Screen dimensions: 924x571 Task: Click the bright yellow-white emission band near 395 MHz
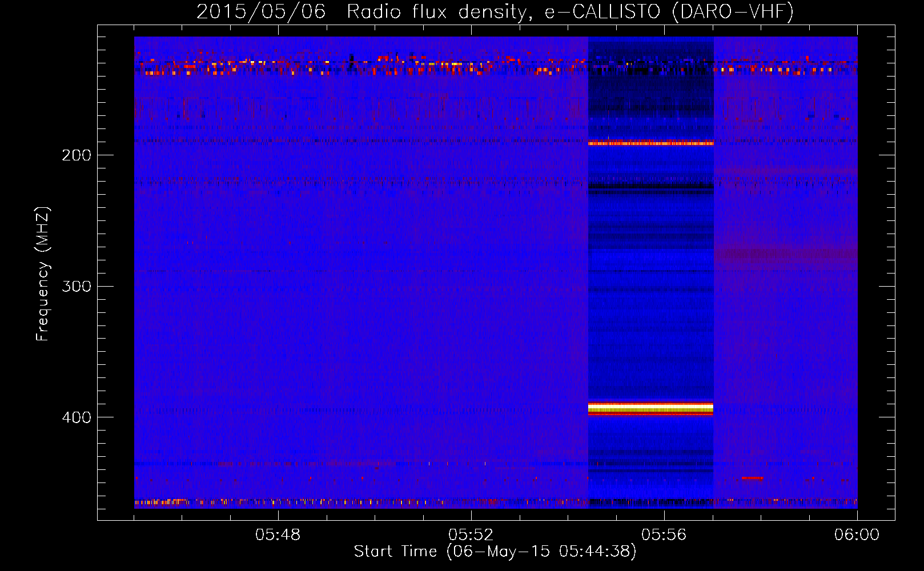tap(650, 408)
